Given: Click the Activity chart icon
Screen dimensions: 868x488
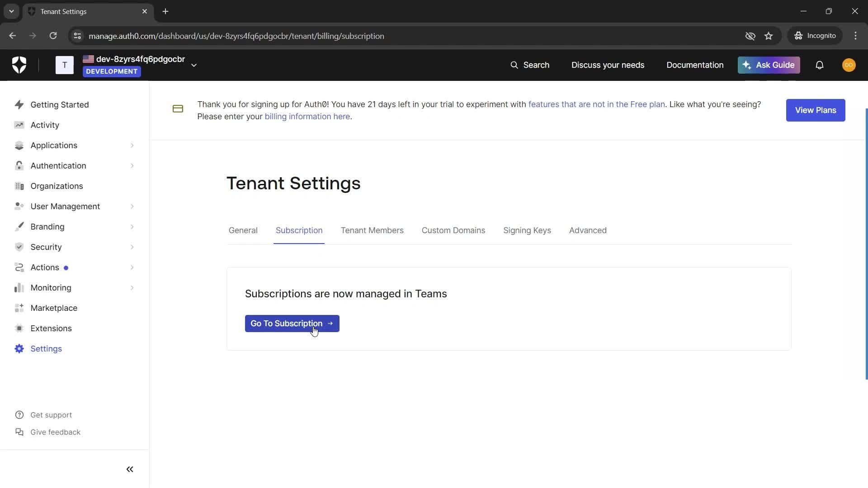Looking at the screenshot, I should tap(19, 125).
